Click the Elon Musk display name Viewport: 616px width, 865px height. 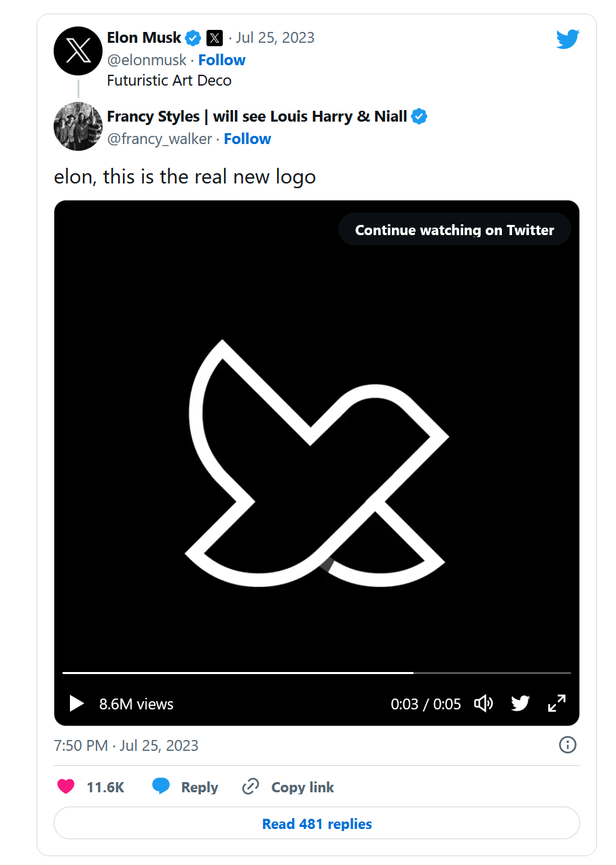tap(144, 37)
